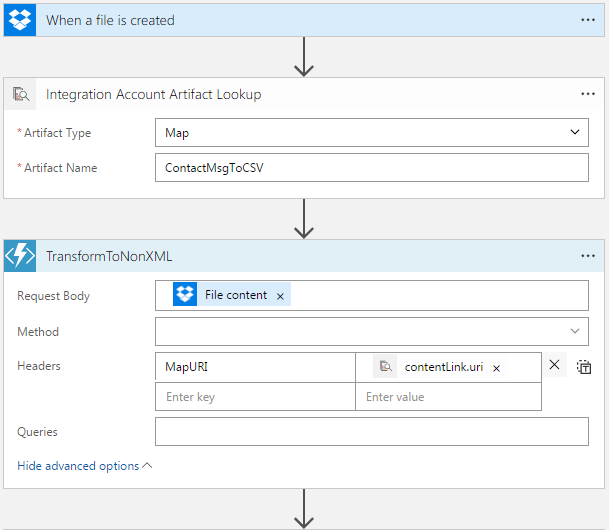Screen dimensions: 609x530
Task: Expand the Method dropdown
Action: coord(372,331)
